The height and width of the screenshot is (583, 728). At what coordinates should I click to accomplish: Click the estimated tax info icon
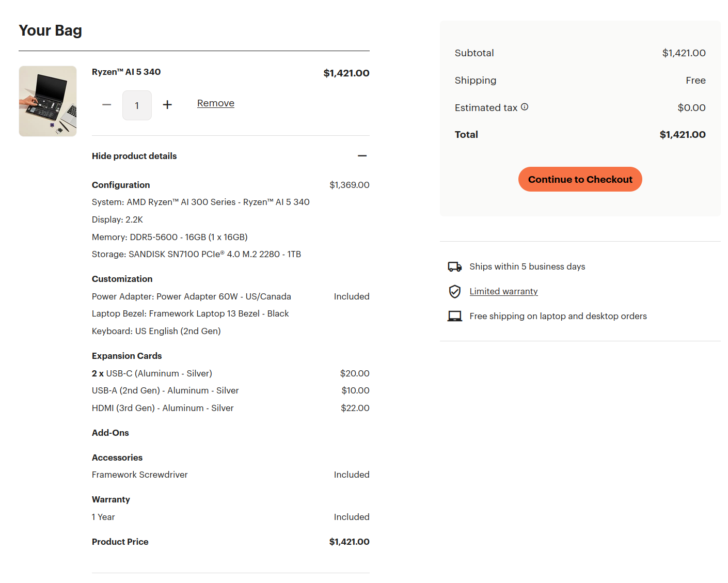point(525,107)
